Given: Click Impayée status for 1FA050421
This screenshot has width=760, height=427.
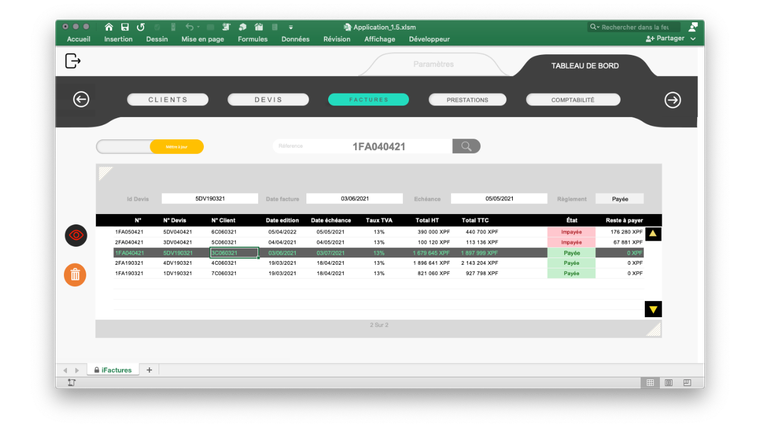Looking at the screenshot, I should coord(571,232).
